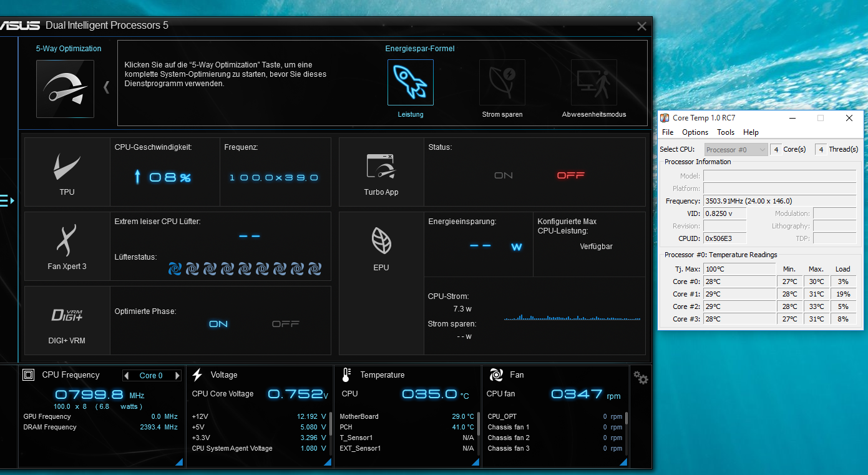Click the Frequency field in Core Temp

780,201
